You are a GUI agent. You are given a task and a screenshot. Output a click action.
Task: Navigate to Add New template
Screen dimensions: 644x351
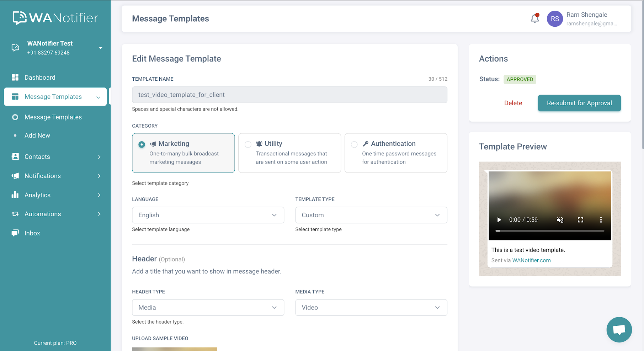coord(37,135)
